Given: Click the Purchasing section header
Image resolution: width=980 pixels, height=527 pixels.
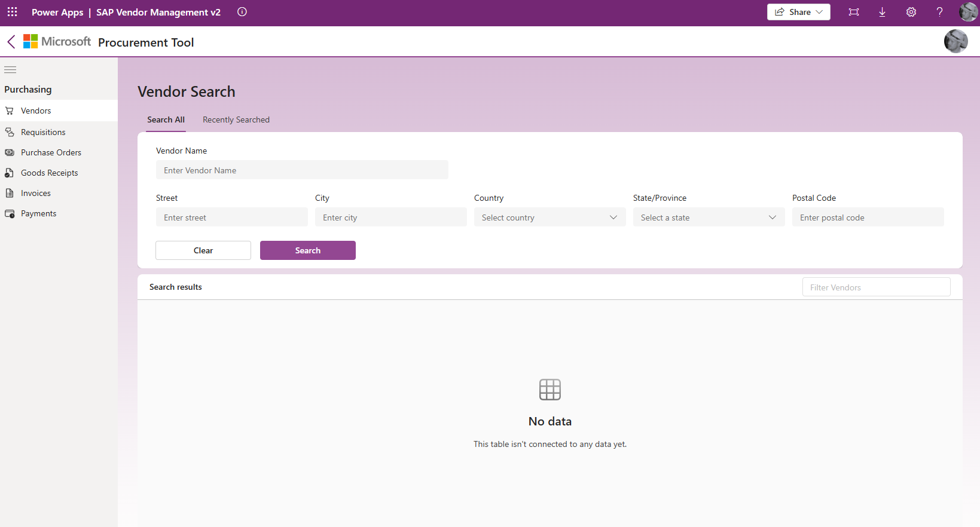Looking at the screenshot, I should 28,90.
